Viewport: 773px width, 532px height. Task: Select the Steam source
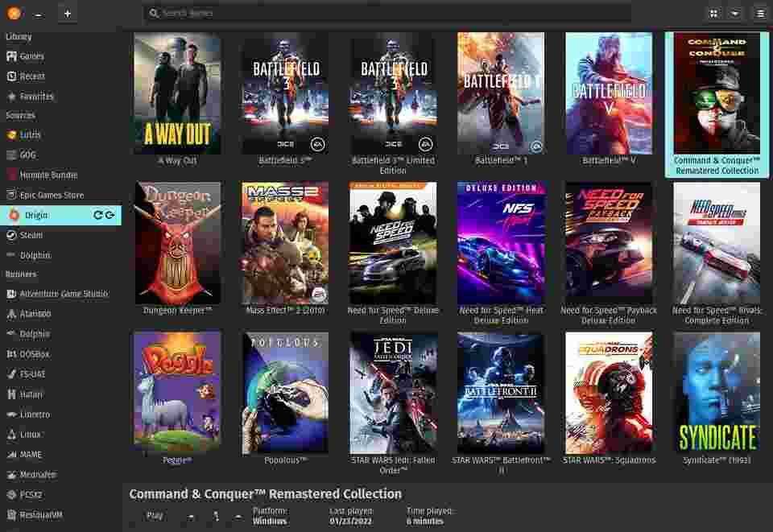[x=60, y=236]
